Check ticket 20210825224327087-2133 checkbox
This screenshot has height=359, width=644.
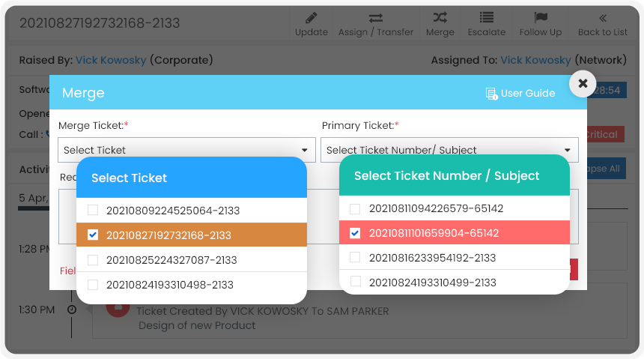click(93, 260)
